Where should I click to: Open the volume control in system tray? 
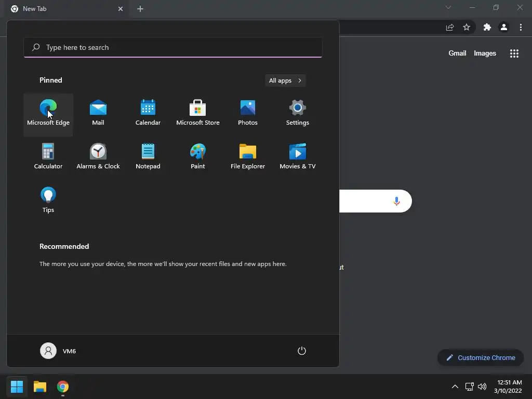point(482,387)
